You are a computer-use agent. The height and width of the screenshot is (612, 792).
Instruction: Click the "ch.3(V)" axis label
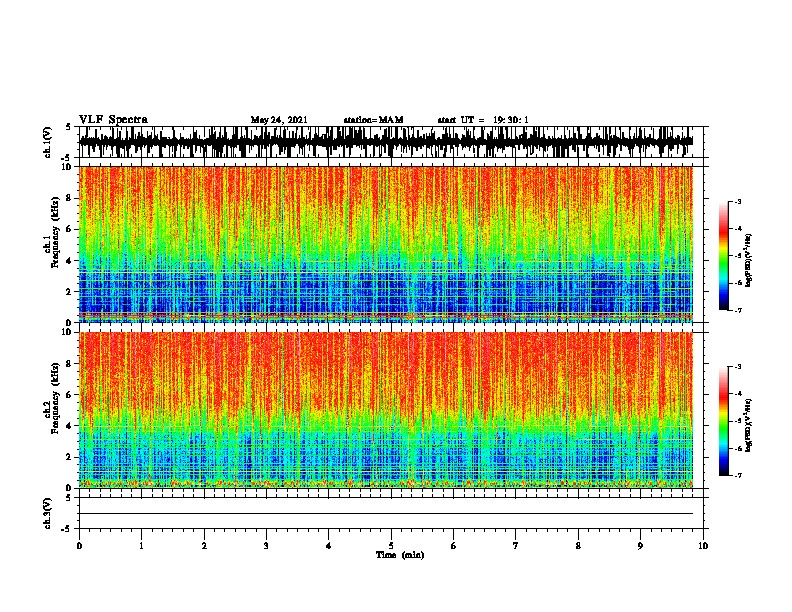[x=48, y=513]
